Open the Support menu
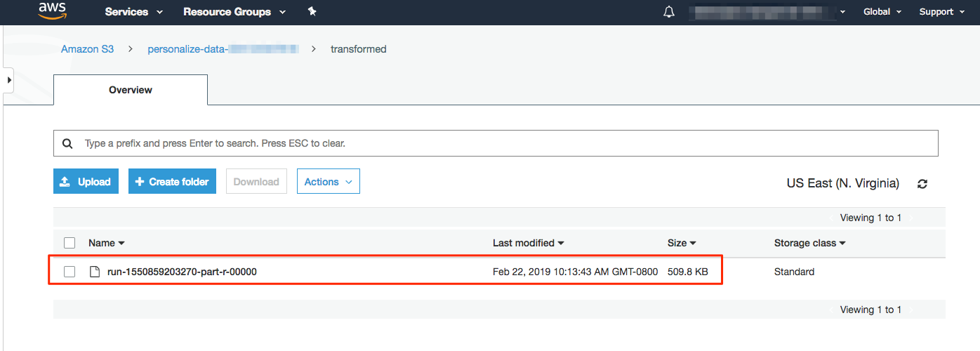This screenshot has width=980, height=351. [941, 12]
